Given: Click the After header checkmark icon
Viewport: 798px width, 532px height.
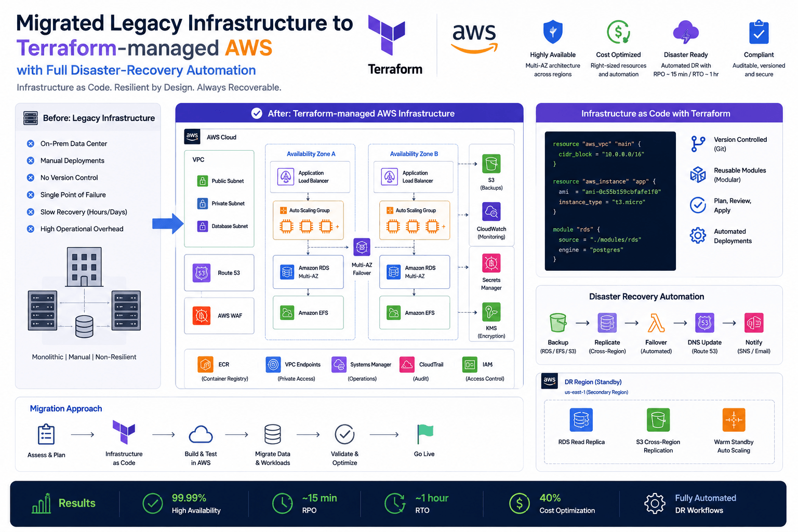Looking at the screenshot, I should click(257, 113).
